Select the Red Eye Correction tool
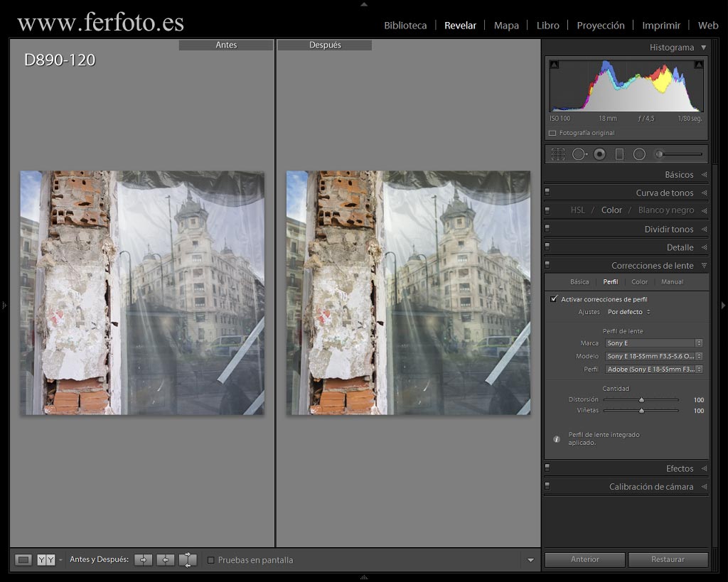The width and height of the screenshot is (728, 582). (x=599, y=154)
